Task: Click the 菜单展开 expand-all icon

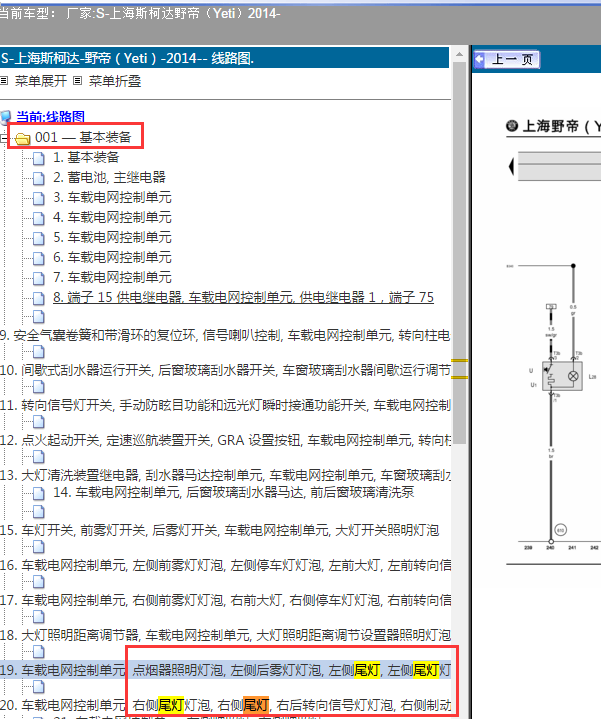Action: 4,81
